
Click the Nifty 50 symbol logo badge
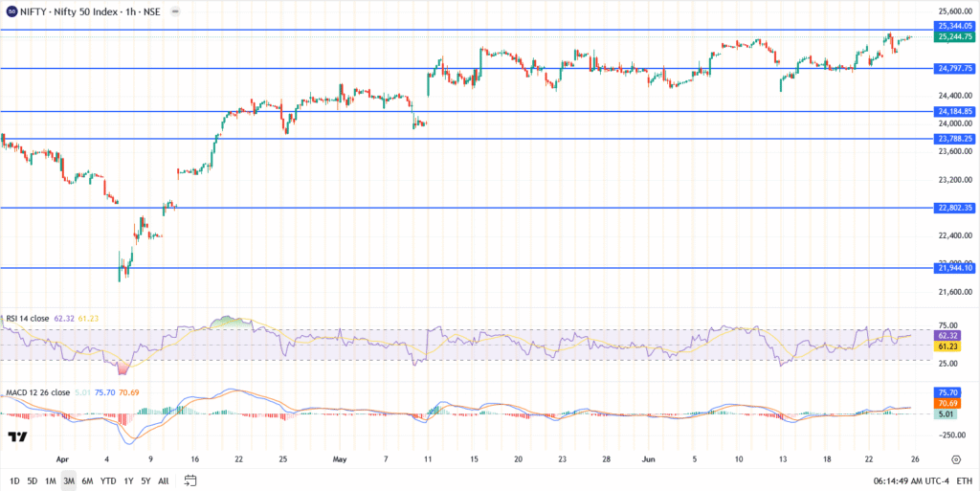coord(11,10)
